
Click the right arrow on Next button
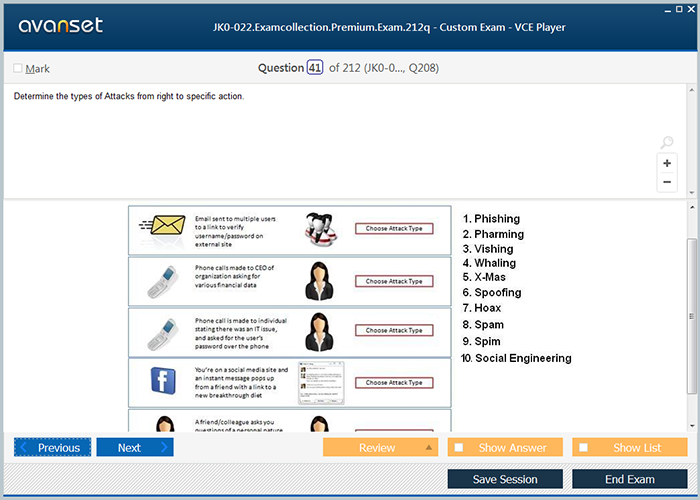tap(164, 447)
